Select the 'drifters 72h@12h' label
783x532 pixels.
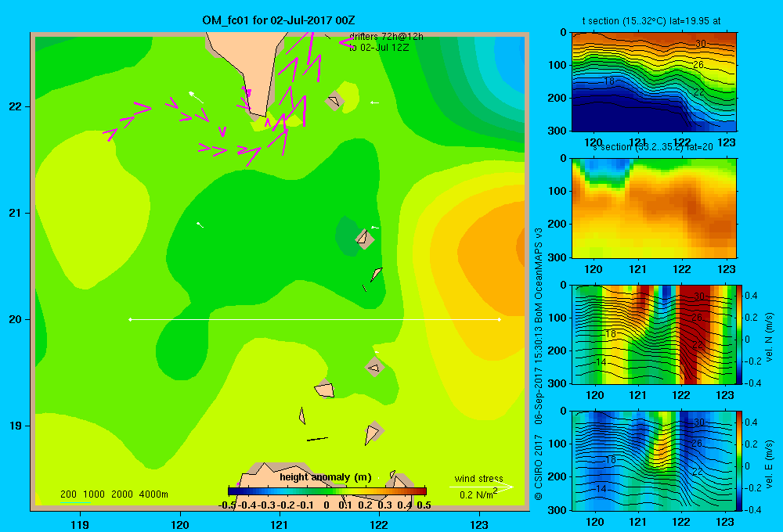pos(386,37)
